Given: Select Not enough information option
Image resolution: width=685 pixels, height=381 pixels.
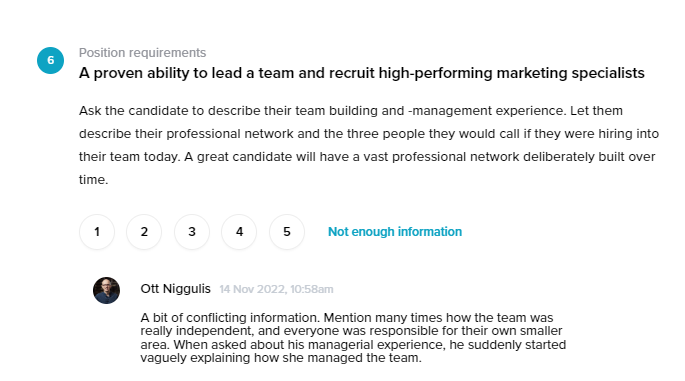Looking at the screenshot, I should click(x=395, y=232).
